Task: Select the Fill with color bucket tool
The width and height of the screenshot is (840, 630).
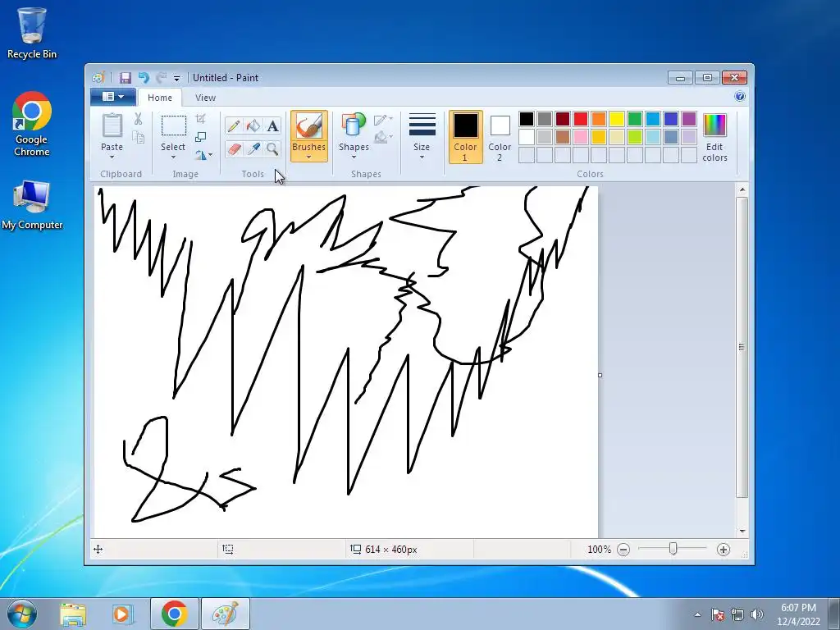Action: coord(253,126)
